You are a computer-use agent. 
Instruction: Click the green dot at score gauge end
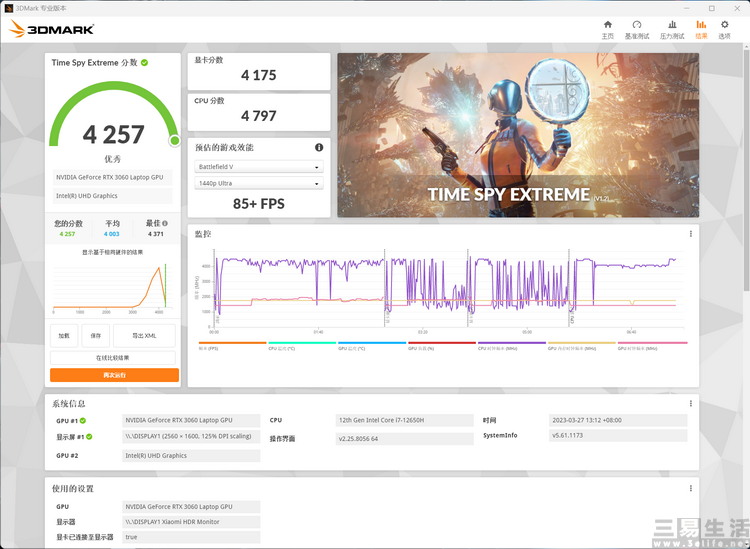point(175,140)
